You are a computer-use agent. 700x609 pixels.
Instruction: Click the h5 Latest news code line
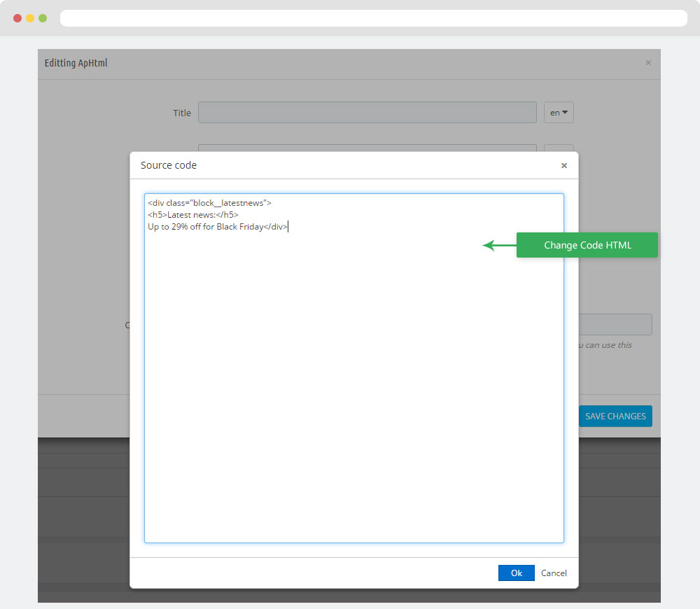[x=192, y=215]
